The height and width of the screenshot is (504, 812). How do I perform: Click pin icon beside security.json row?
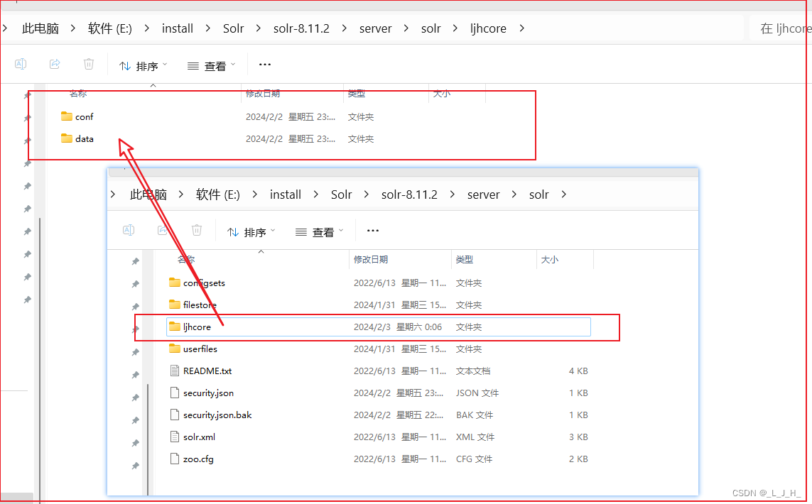click(x=135, y=398)
